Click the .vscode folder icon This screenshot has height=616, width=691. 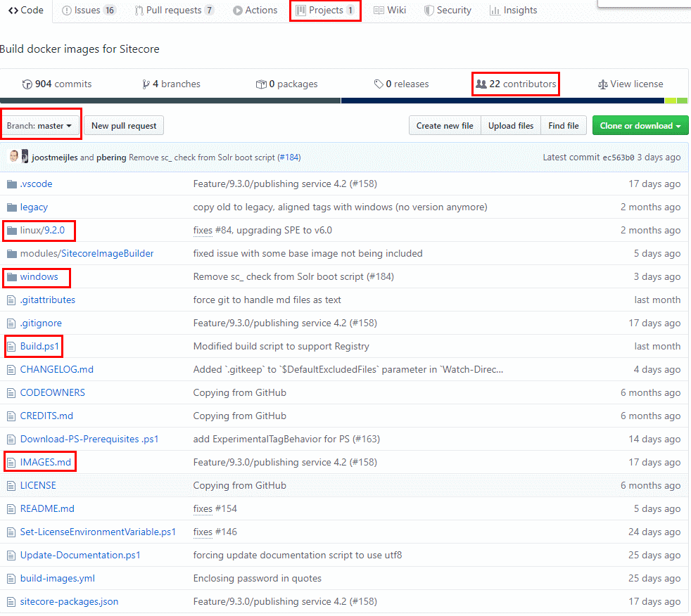pyautogui.click(x=12, y=184)
